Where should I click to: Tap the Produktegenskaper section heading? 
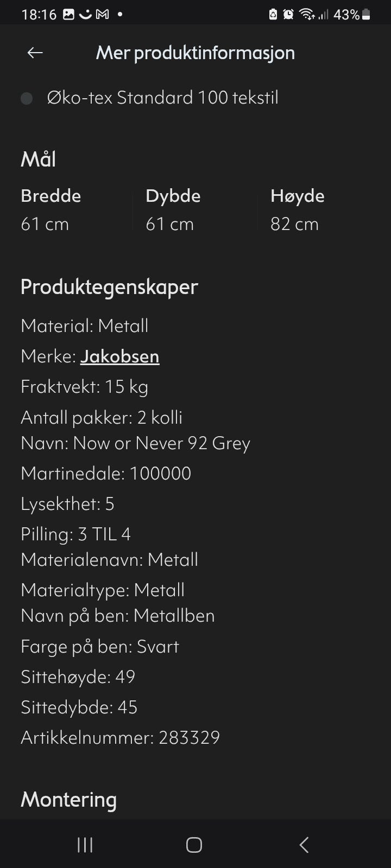[x=109, y=287]
